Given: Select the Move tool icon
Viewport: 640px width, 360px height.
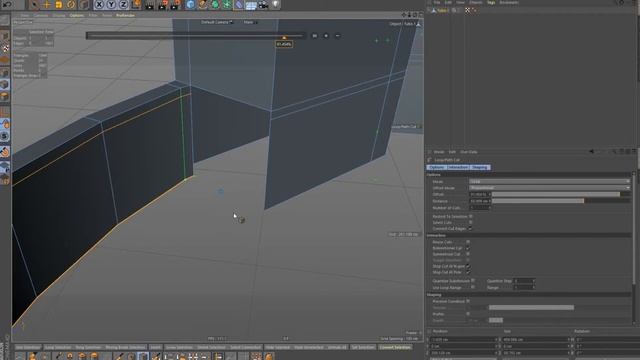Looking at the screenshot, I should (47, 4).
